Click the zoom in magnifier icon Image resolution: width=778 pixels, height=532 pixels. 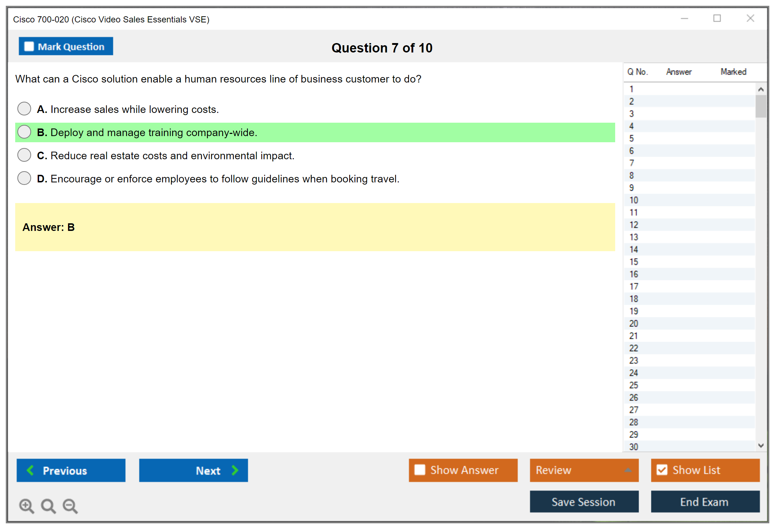pyautogui.click(x=26, y=506)
